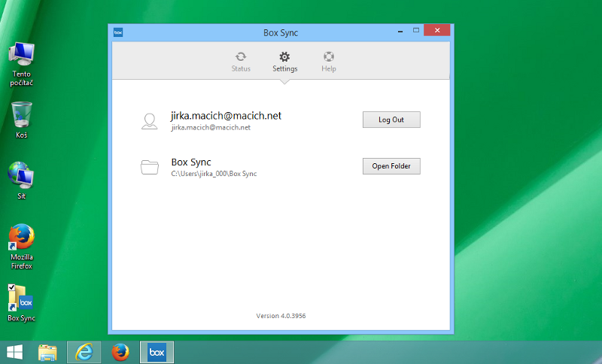Switch to the Status tab

241,62
